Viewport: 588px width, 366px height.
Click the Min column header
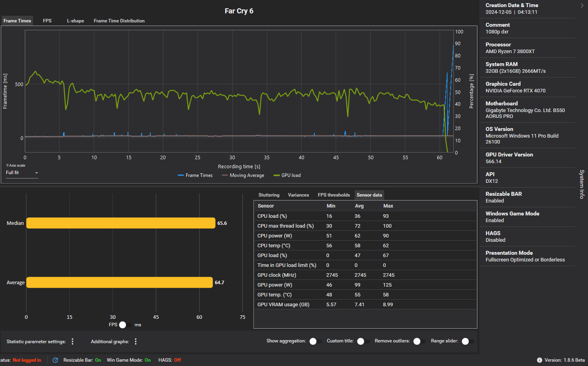(331, 206)
